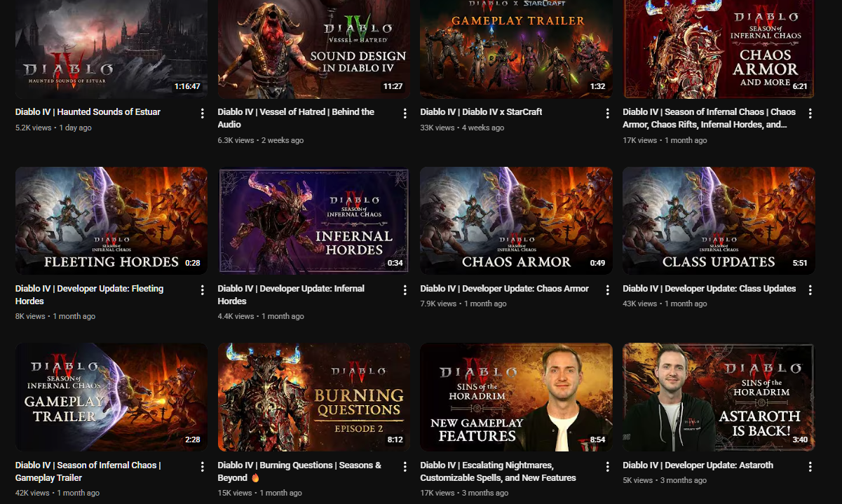The image size is (842, 504).
Task: Click '33K views • 4 weeks ago' text
Action: point(462,128)
